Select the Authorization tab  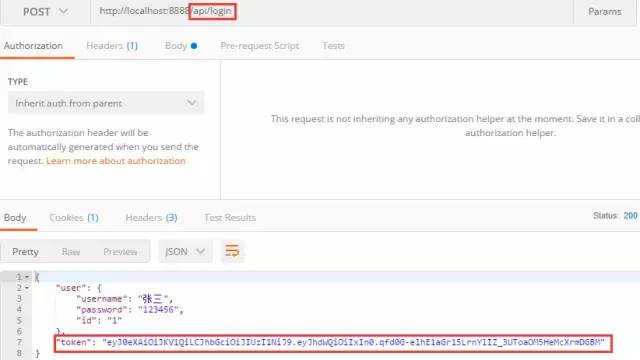pyautogui.click(x=33, y=46)
